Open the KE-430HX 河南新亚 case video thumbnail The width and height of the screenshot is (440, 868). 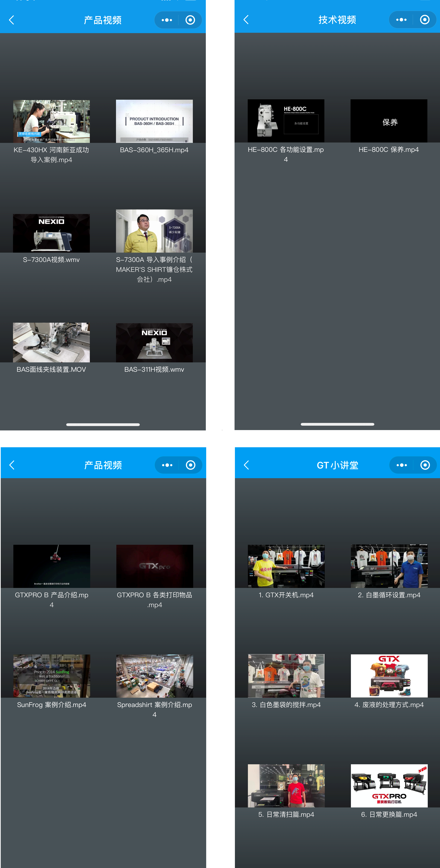[x=51, y=121]
